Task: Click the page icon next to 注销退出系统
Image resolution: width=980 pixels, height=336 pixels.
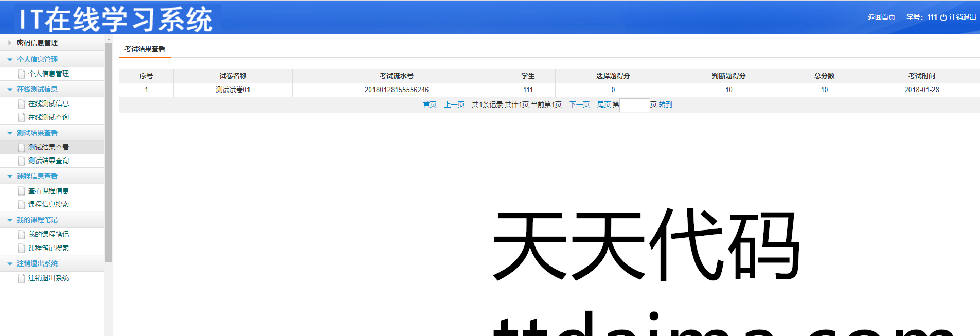Action: tap(22, 278)
